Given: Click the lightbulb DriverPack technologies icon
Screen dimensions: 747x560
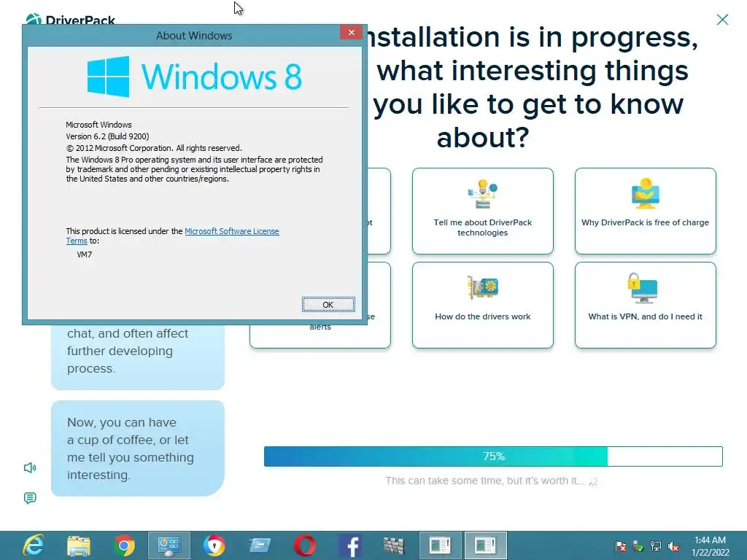Looking at the screenshot, I should pyautogui.click(x=483, y=194).
